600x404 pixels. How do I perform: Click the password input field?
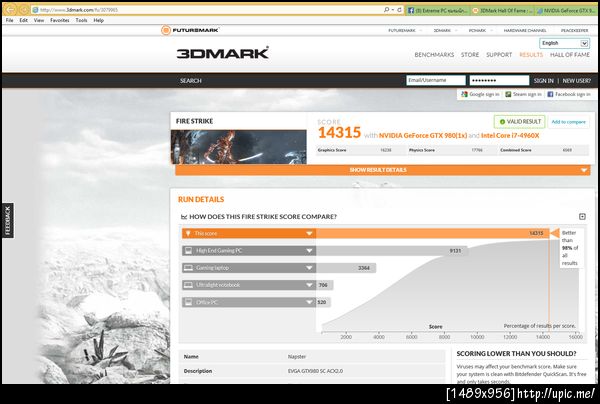tap(499, 80)
